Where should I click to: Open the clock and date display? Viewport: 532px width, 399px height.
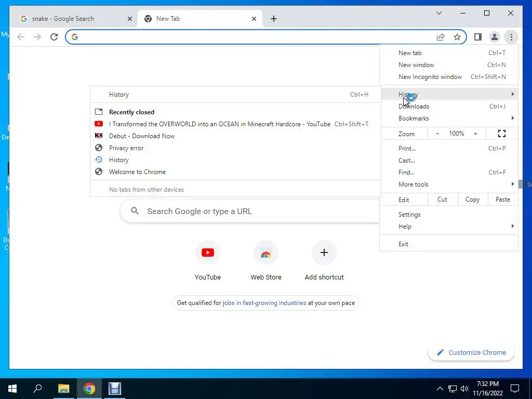coord(487,389)
